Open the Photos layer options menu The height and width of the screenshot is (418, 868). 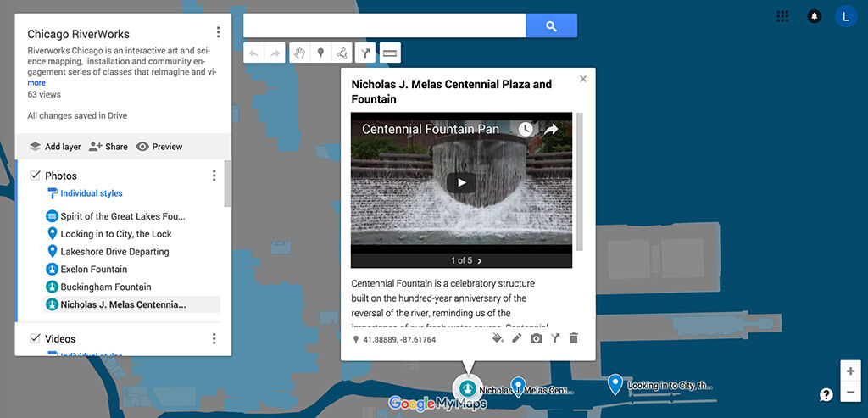click(214, 176)
